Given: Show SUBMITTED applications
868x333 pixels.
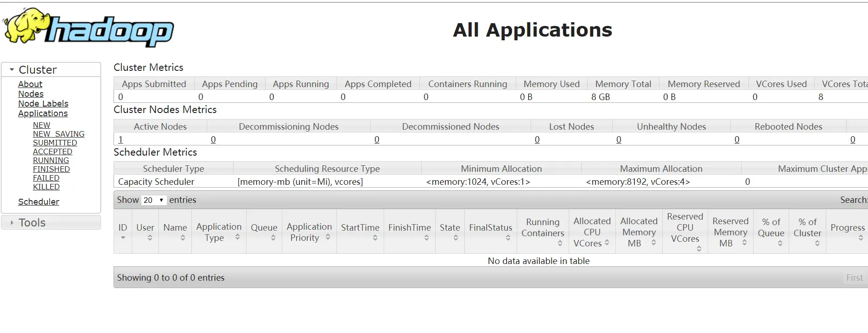Looking at the screenshot, I should tap(55, 143).
